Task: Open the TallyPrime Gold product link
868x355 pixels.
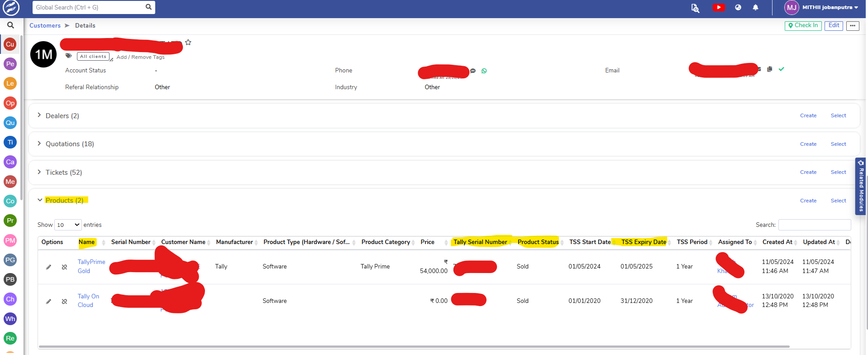Action: pyautogui.click(x=91, y=267)
